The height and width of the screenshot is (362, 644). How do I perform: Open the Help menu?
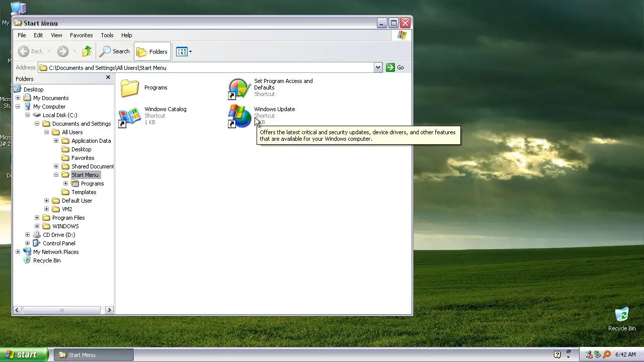pyautogui.click(x=126, y=35)
